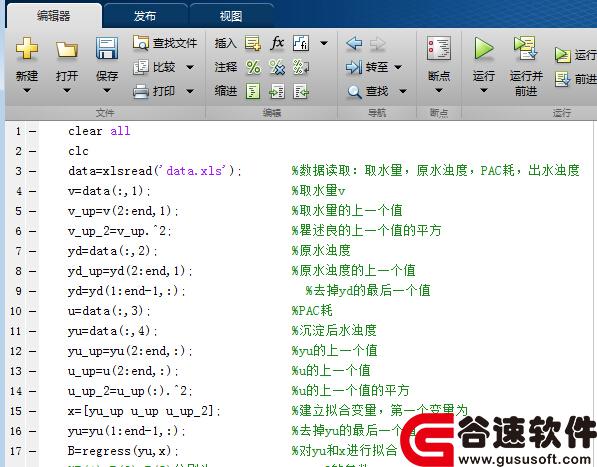Screen dimensions: 597x467
Task: Open the Open (打开) dropdown arrow
Action: (67, 91)
